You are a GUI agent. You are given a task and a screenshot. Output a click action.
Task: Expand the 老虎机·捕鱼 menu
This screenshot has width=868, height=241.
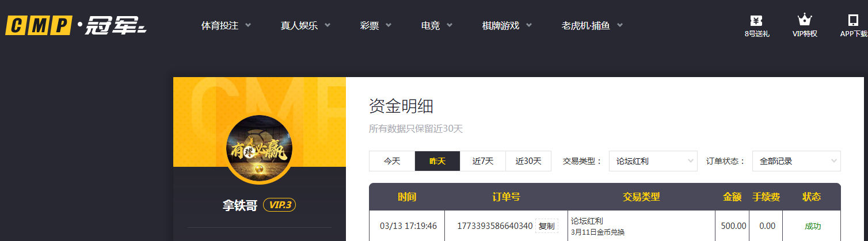(592, 26)
